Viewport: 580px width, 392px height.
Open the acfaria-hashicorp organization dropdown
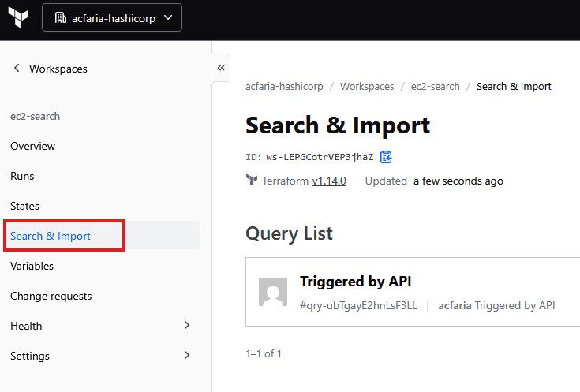[x=112, y=17]
